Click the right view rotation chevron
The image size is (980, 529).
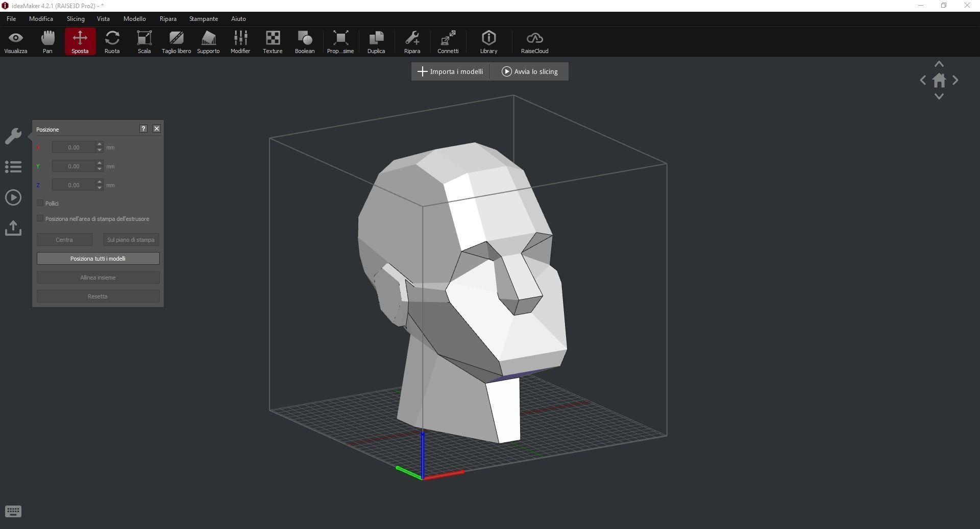955,80
